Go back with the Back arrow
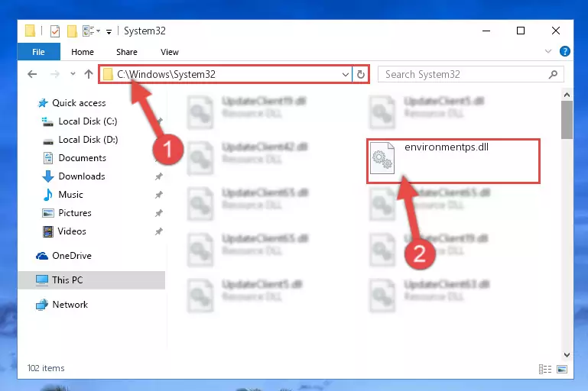 point(32,74)
